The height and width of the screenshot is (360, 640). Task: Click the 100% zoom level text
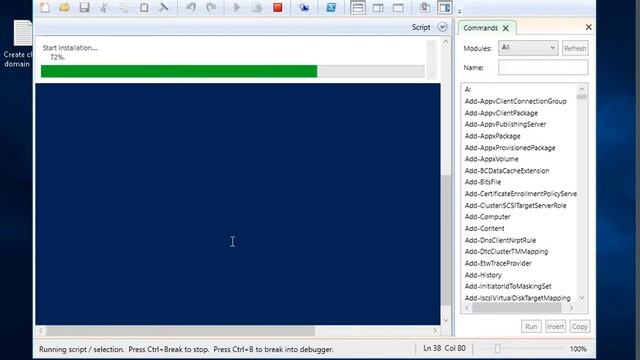tap(578, 349)
